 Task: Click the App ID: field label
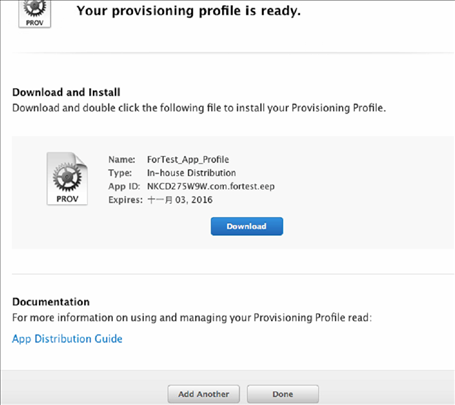(124, 186)
